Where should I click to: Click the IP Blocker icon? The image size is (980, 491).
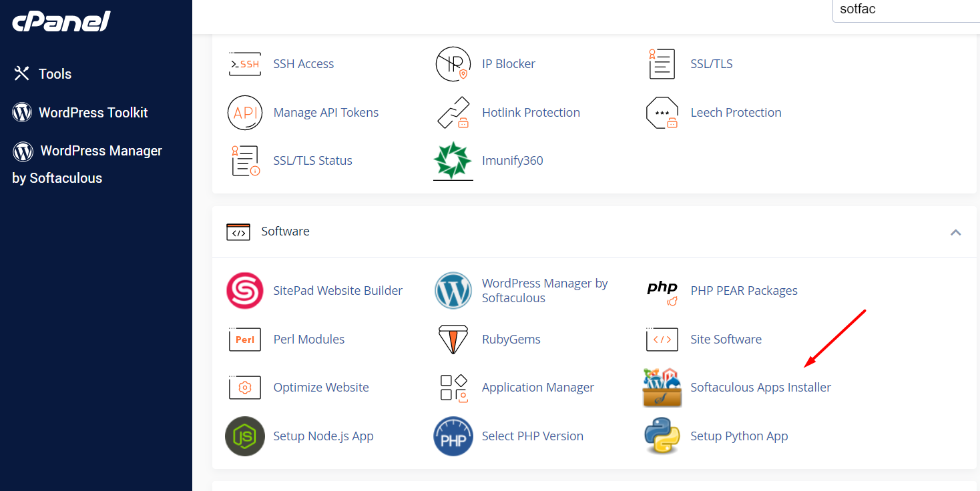pyautogui.click(x=453, y=64)
